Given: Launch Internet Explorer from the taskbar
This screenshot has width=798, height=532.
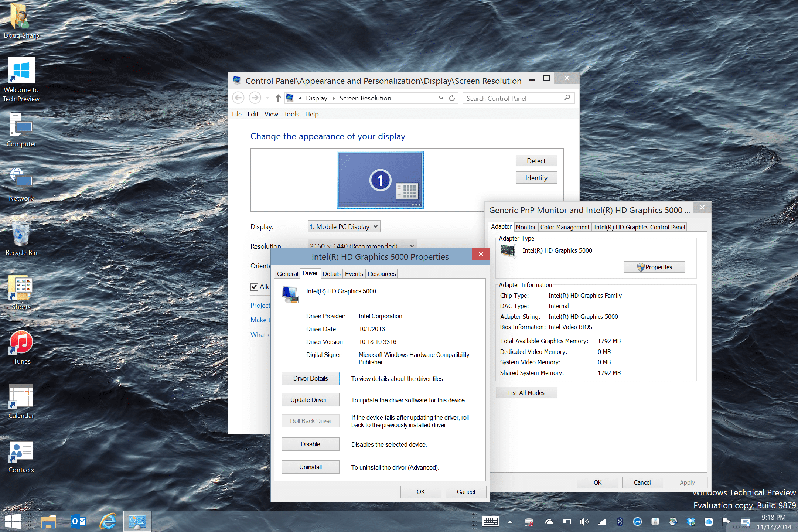Looking at the screenshot, I should tap(108, 521).
